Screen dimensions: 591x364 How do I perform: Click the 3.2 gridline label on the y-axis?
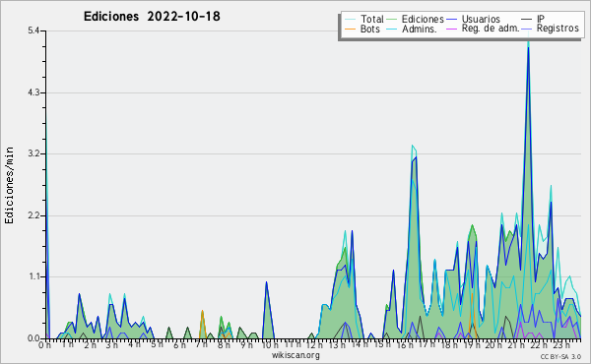click(33, 153)
